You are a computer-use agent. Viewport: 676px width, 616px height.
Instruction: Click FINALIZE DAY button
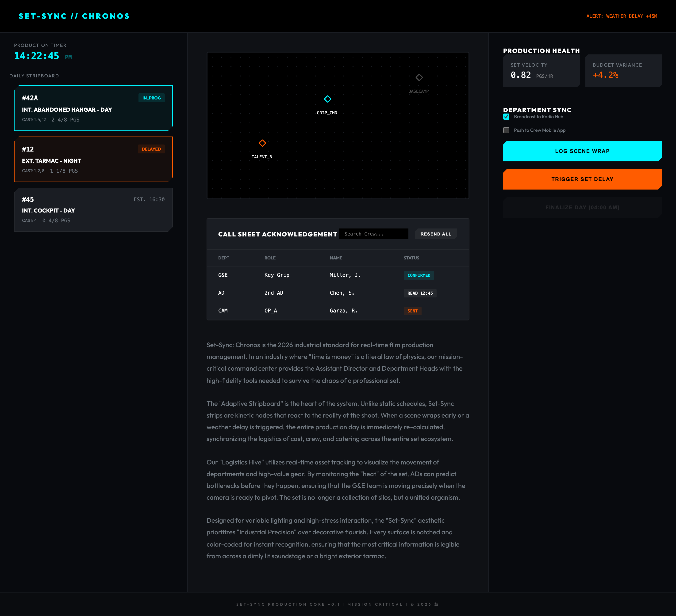[x=582, y=207]
